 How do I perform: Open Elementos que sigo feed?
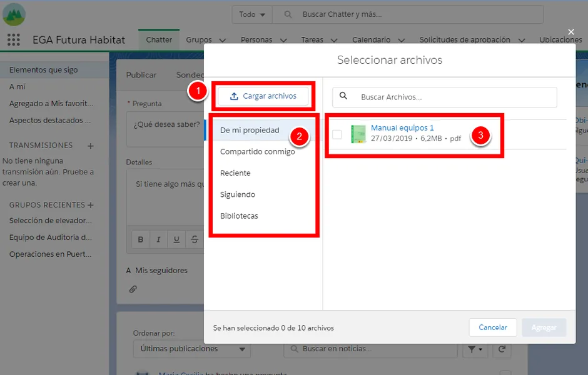tap(44, 70)
